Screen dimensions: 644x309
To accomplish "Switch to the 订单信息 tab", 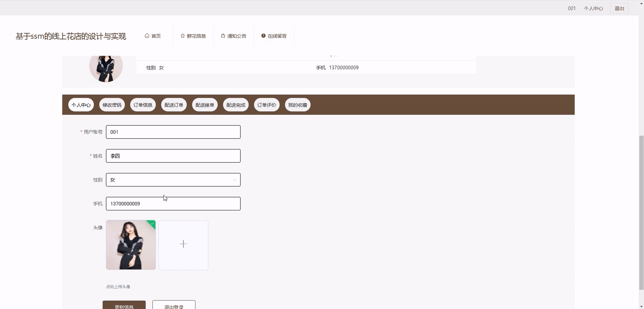I will (x=143, y=105).
